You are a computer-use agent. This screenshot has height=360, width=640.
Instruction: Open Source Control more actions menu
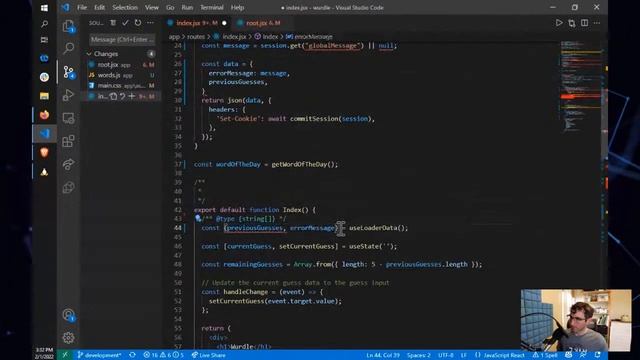point(151,23)
